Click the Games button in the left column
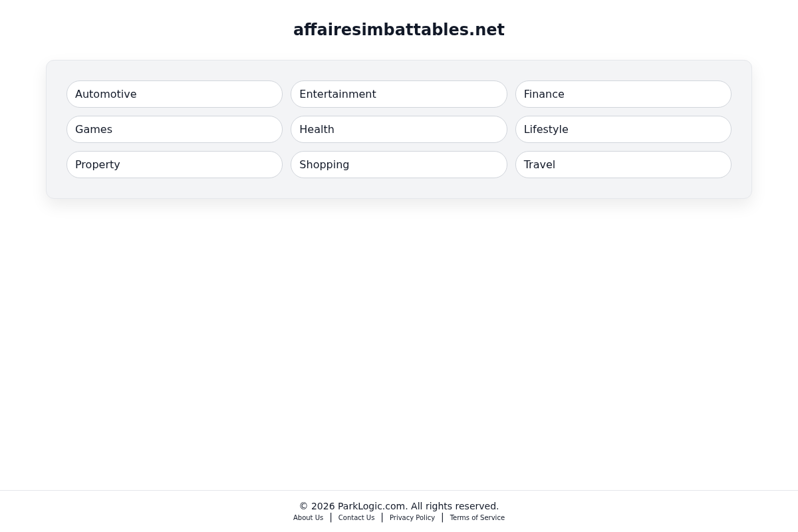This screenshot has width=798, height=532. coord(174,129)
